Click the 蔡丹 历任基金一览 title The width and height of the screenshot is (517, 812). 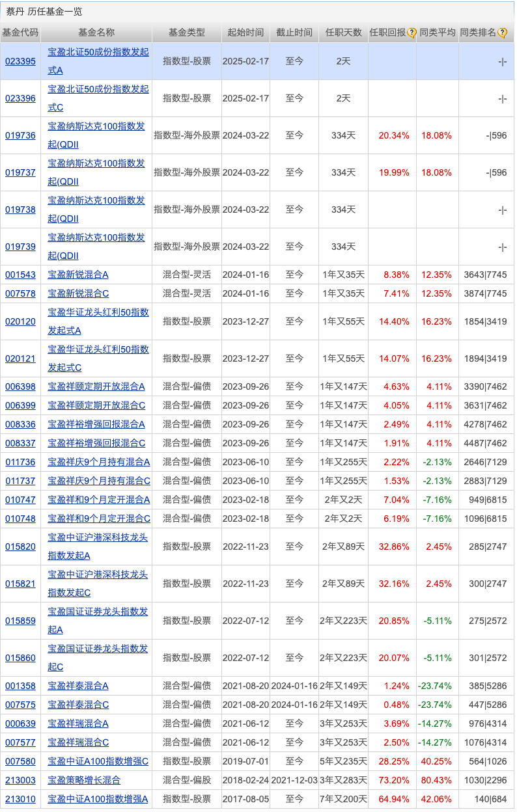(x=44, y=12)
